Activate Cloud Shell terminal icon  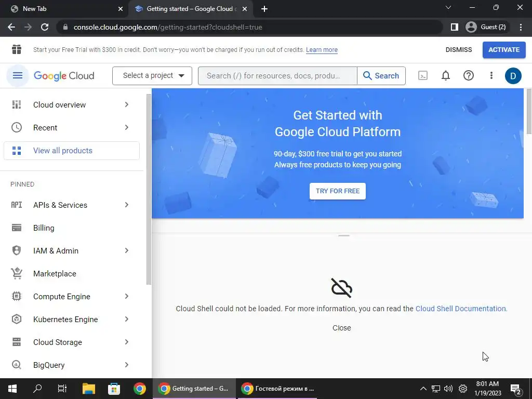tap(423, 75)
